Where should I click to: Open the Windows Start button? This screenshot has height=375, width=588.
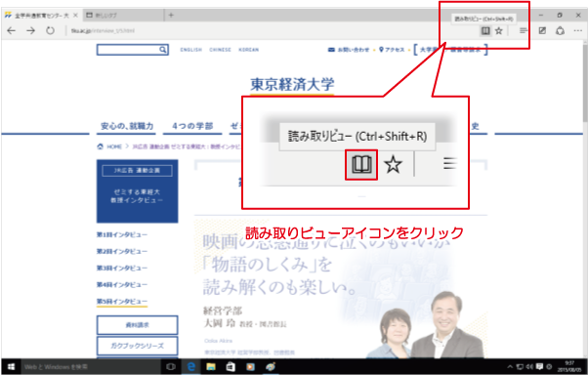point(11,367)
